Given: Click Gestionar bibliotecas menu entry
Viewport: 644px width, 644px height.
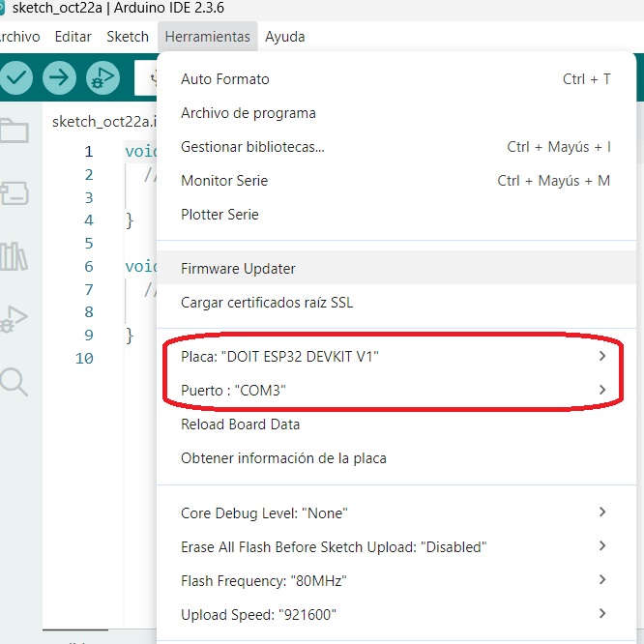Looking at the screenshot, I should coord(252,147).
